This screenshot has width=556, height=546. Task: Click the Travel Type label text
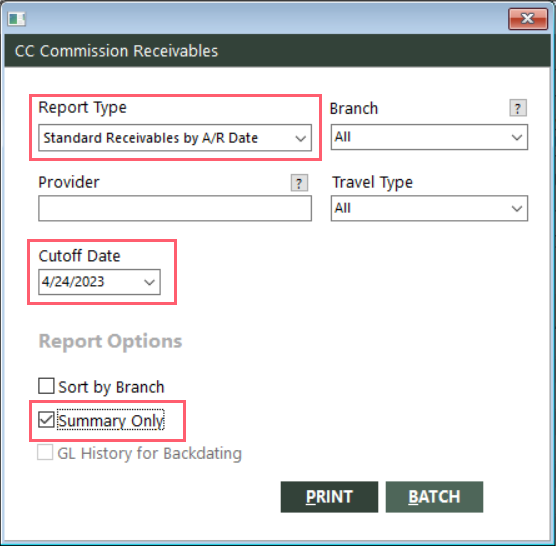click(372, 183)
